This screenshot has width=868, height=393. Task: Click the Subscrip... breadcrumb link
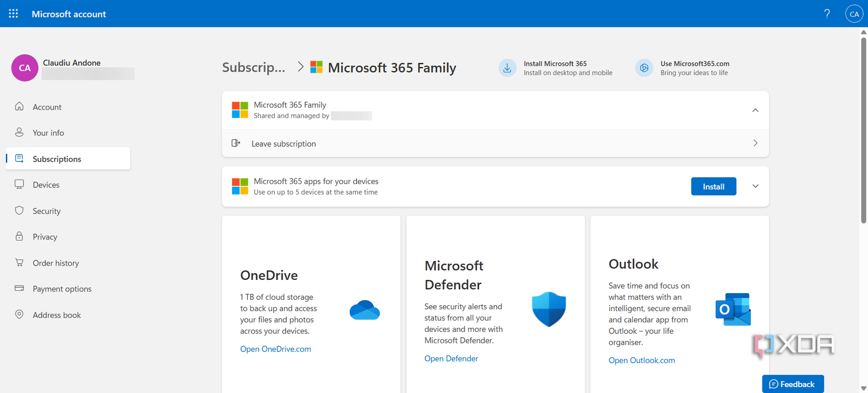point(254,67)
